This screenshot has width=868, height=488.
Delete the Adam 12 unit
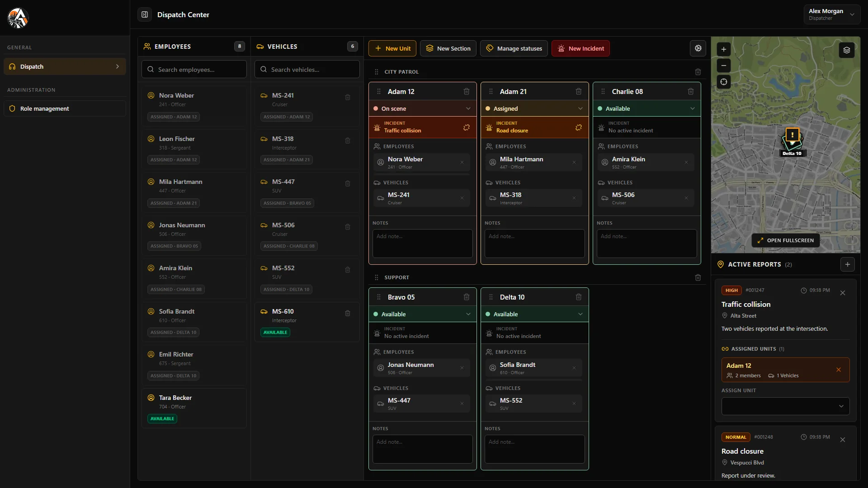point(467,91)
